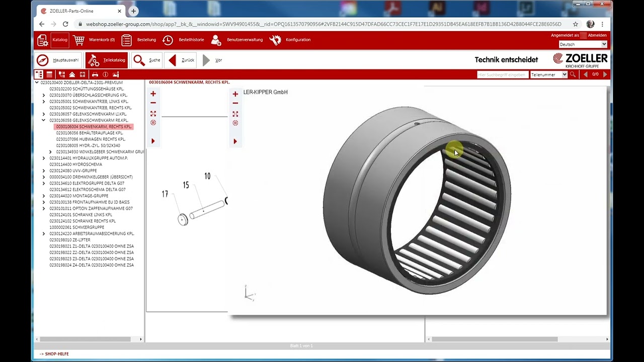
Task: Zoom in on the 3D view
Action: coord(235,94)
